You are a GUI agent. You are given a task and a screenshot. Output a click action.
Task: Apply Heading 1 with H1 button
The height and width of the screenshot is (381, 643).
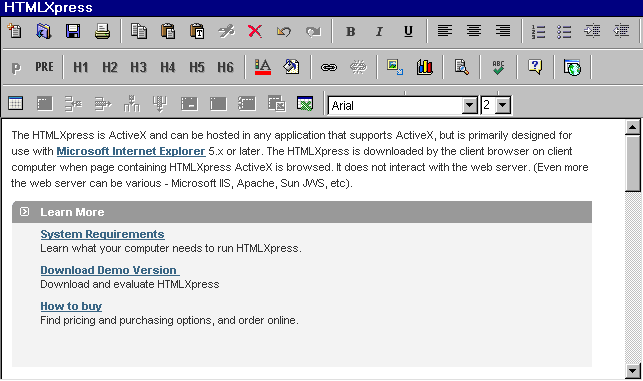[81, 67]
